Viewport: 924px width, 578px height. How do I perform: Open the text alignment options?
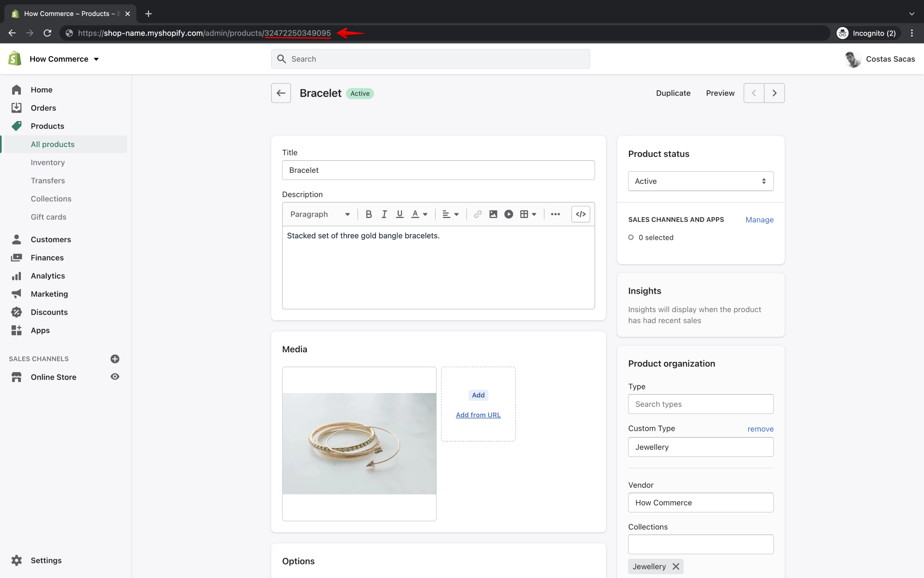(450, 214)
